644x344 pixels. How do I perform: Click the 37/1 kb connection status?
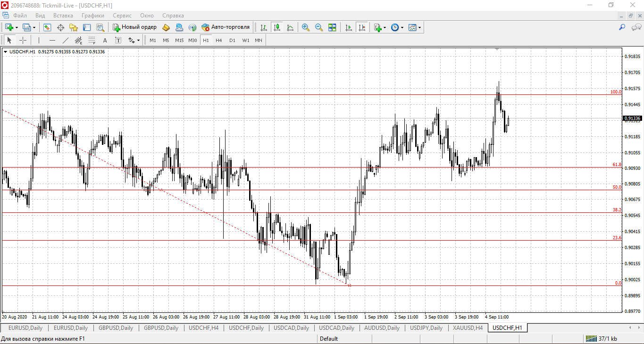point(601,338)
